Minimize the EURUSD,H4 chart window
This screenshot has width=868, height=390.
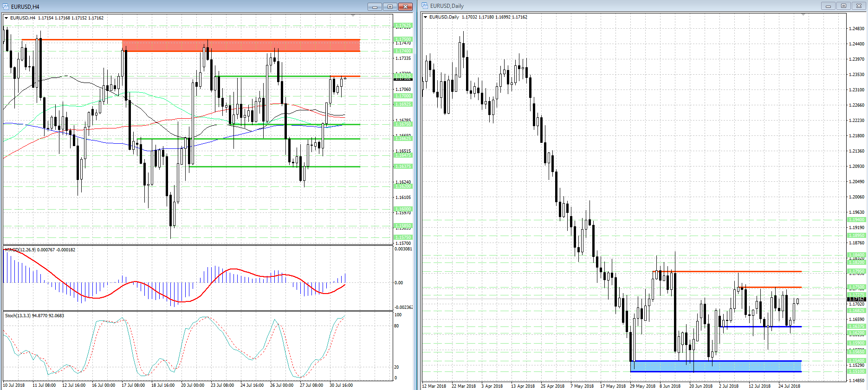(375, 6)
